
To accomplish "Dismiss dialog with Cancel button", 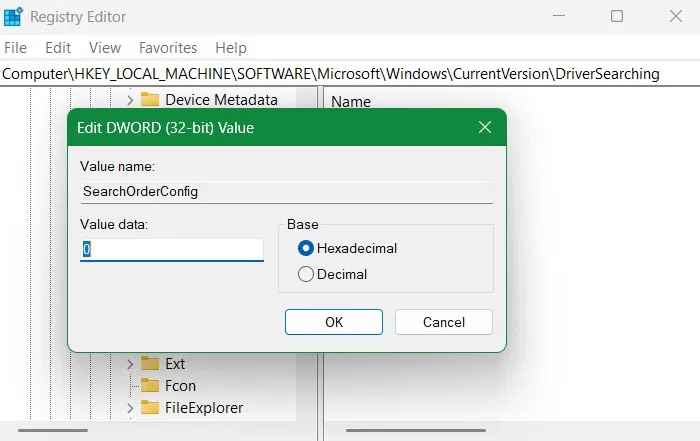I will click(x=444, y=322).
